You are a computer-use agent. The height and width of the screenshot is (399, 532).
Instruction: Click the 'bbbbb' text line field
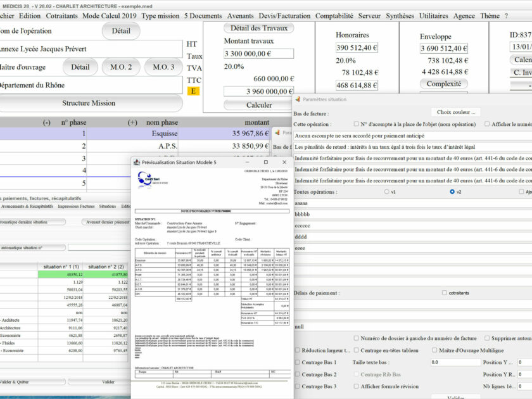(x=412, y=215)
